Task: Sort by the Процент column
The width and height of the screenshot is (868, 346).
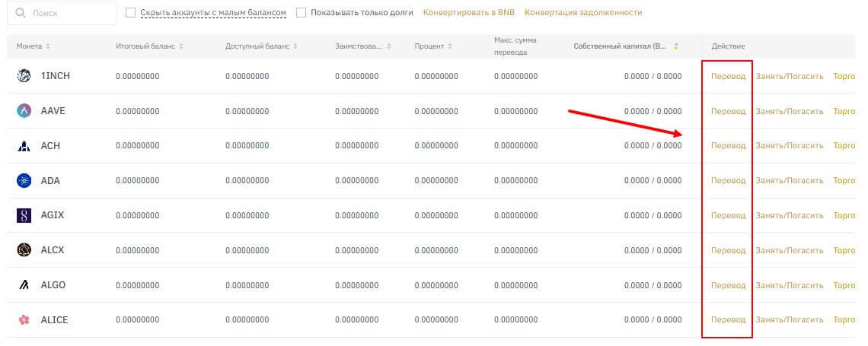Action: (x=433, y=46)
